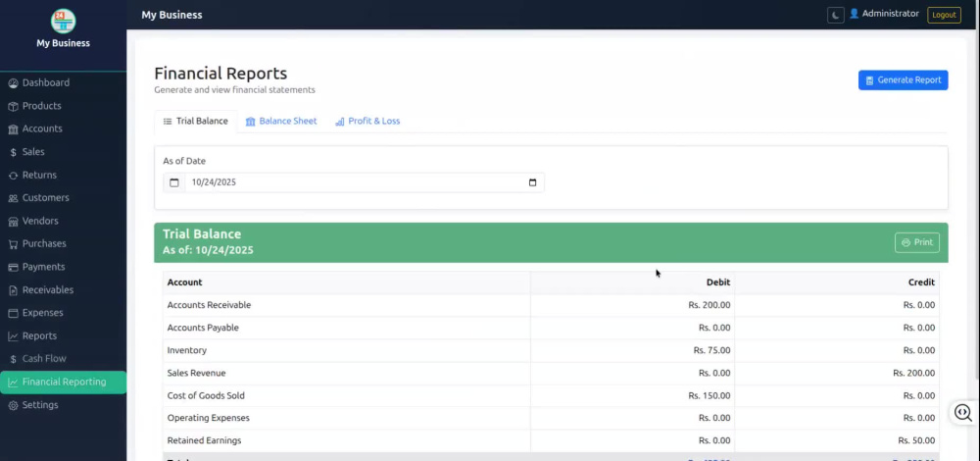Image resolution: width=980 pixels, height=461 pixels.
Task: Open the Sales page
Action: [x=63, y=152]
